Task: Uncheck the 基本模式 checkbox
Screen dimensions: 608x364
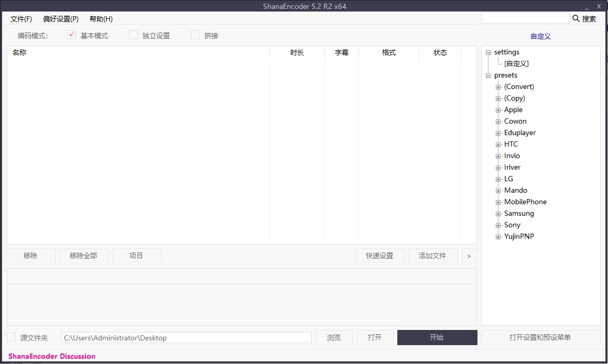Action: tap(71, 35)
